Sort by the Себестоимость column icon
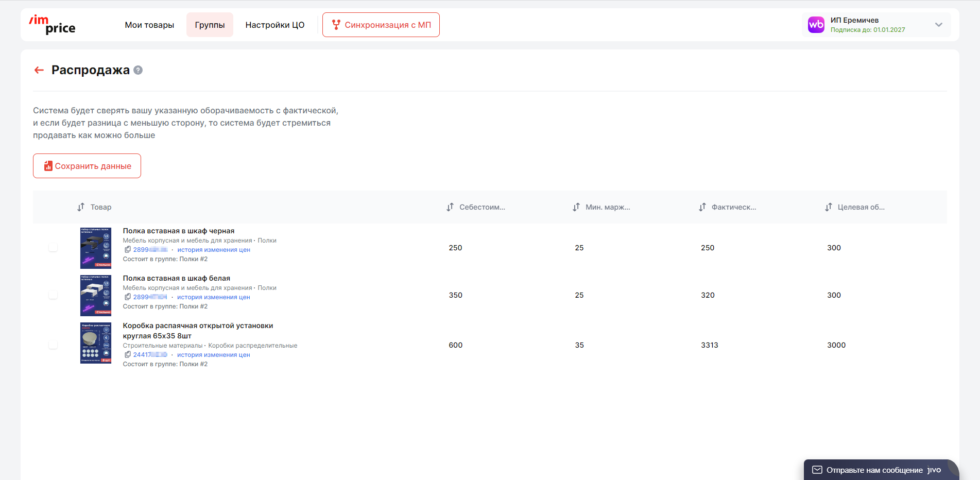This screenshot has height=480, width=980. tap(450, 207)
